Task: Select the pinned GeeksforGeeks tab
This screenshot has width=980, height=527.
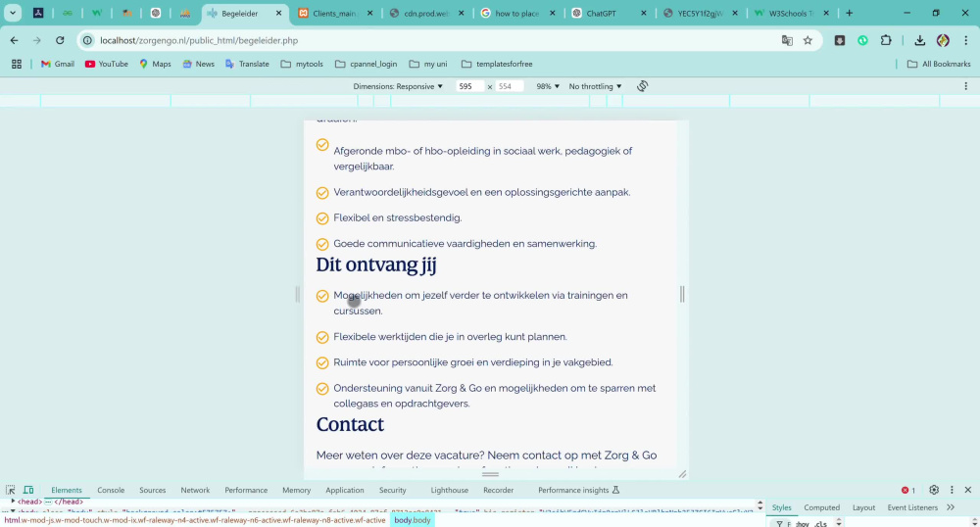Action: coord(68,13)
